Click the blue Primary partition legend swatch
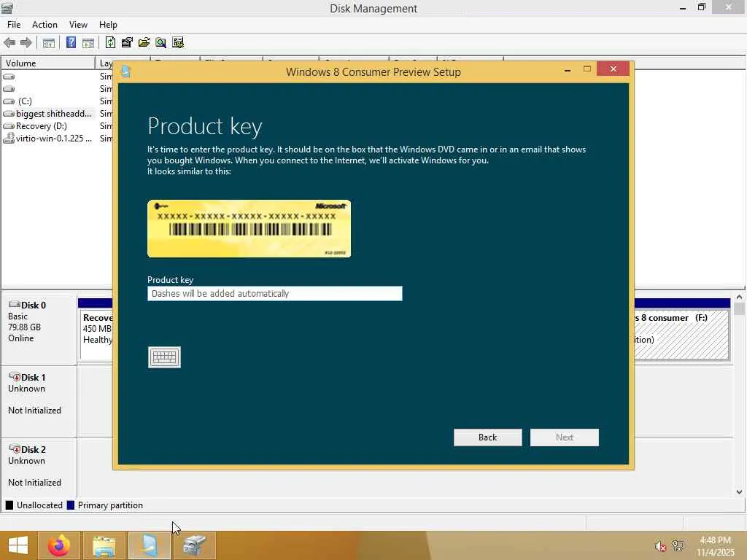Screen dimensions: 747x560 tap(71, 505)
